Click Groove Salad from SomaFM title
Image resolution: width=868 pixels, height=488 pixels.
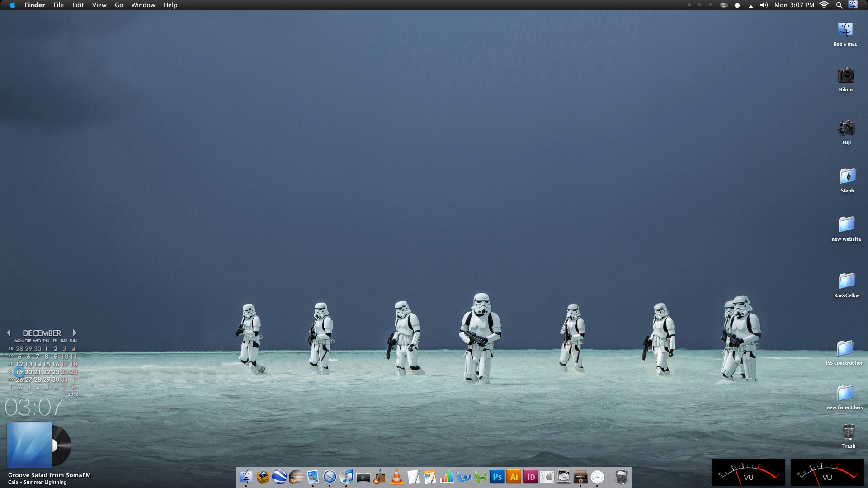click(x=49, y=475)
